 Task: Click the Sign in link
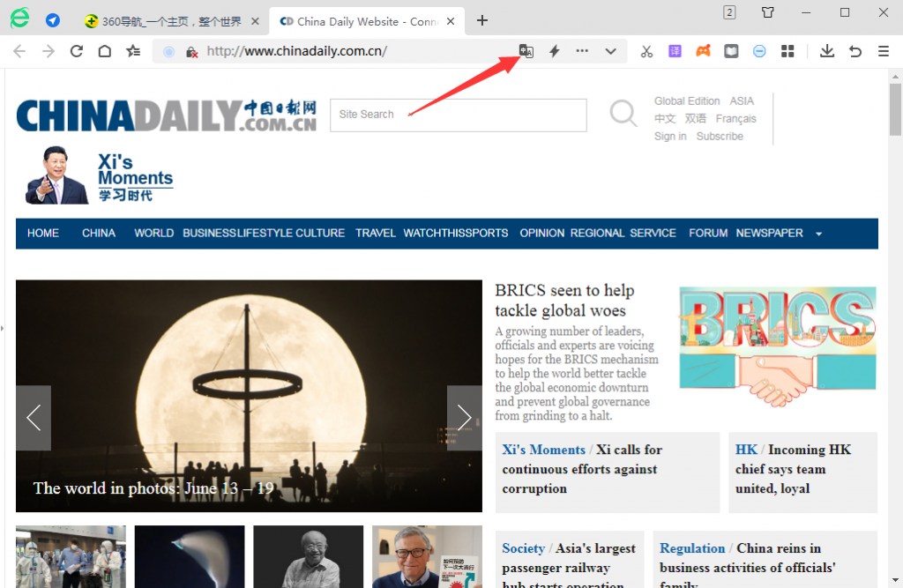pyautogui.click(x=670, y=137)
